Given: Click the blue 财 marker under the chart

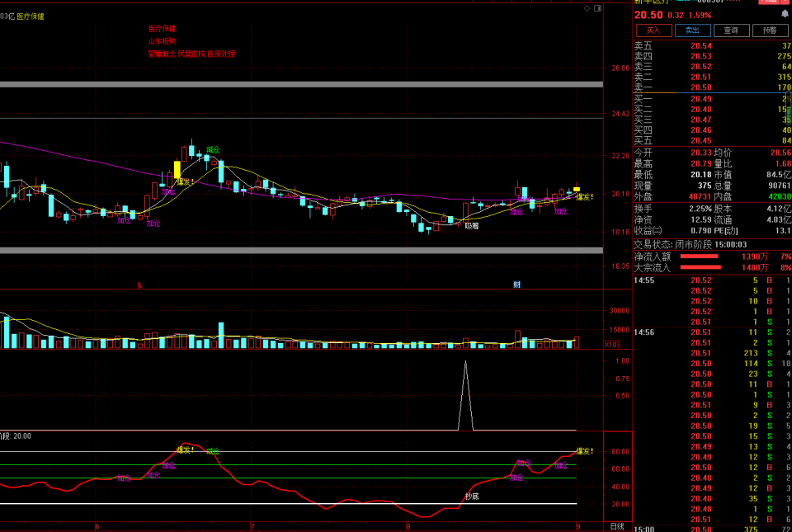Looking at the screenshot, I should (516, 285).
